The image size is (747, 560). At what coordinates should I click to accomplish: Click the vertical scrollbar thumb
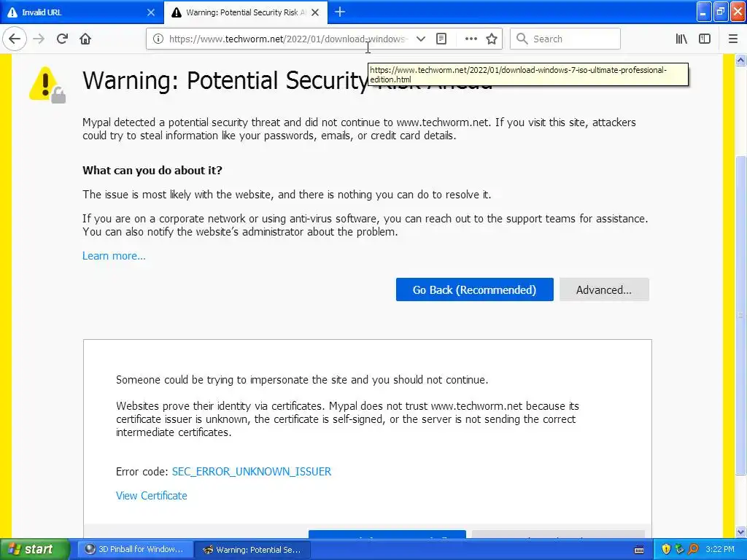pos(740,315)
